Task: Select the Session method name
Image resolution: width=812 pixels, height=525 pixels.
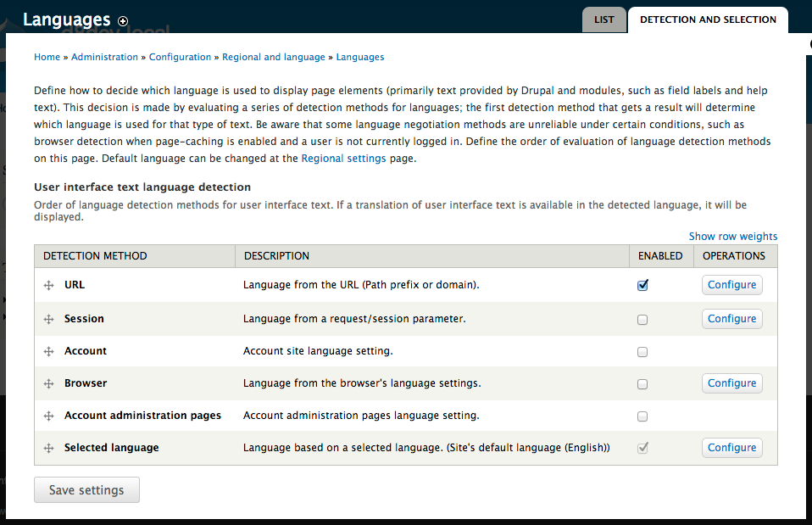Action: click(84, 319)
